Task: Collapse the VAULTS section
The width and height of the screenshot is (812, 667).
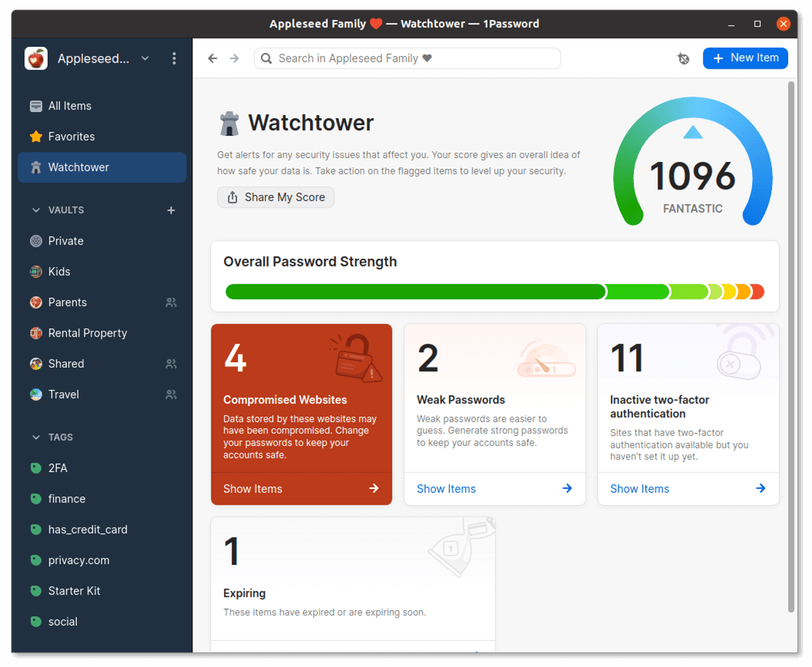Action: pos(36,210)
